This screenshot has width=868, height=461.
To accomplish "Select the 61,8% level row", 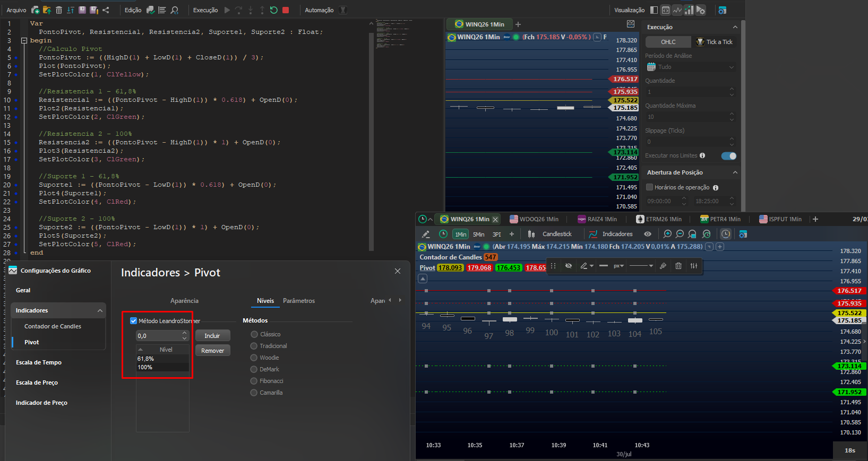I will [162, 359].
